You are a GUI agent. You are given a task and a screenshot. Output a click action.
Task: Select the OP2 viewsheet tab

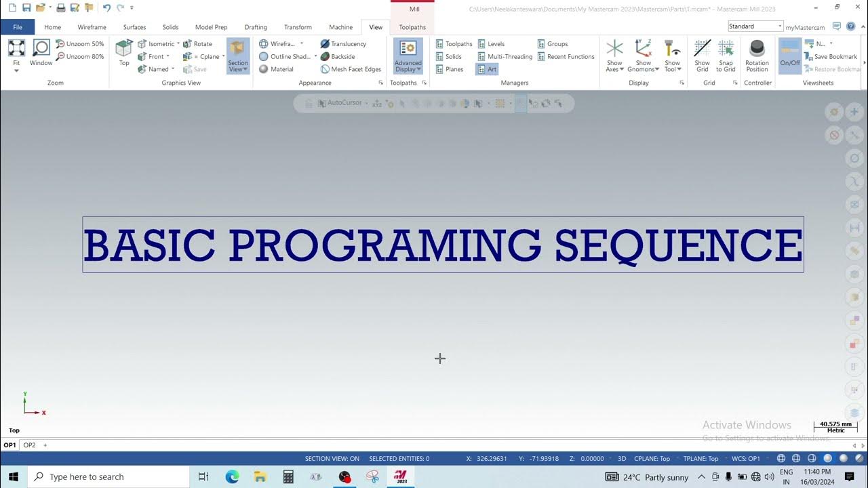click(x=30, y=445)
